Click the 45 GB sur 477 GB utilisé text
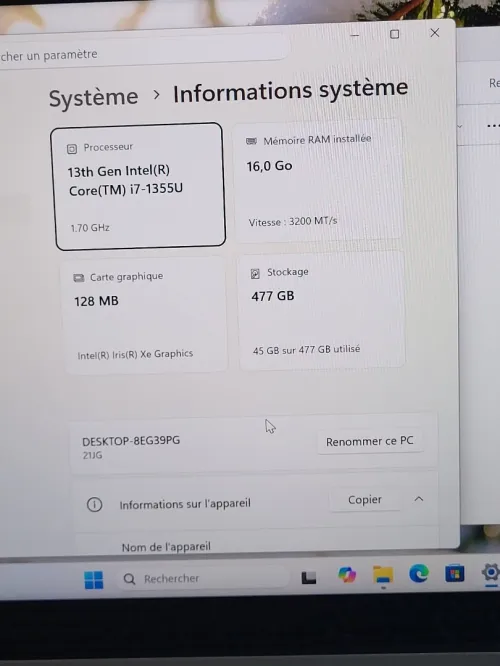This screenshot has height=666, width=500. (x=306, y=350)
